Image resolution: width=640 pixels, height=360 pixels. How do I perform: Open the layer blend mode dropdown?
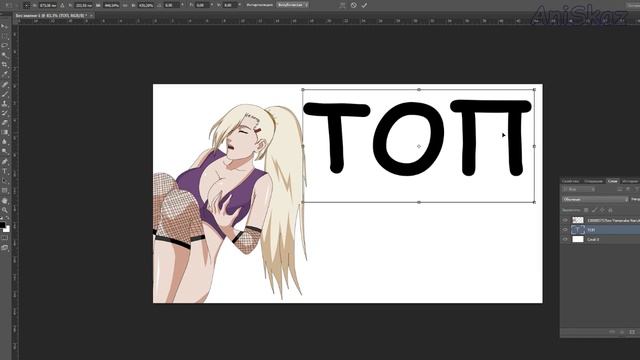[595, 199]
